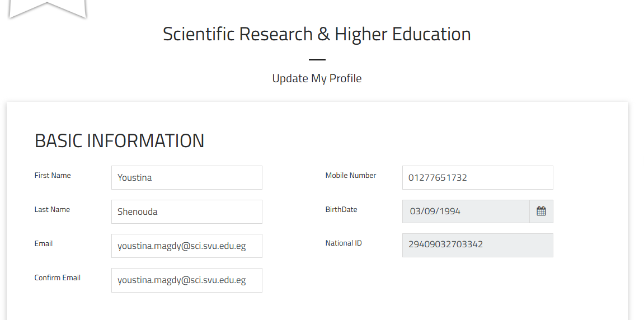Image resolution: width=644 pixels, height=320 pixels.
Task: Click the BASIC INFORMATION section heading
Action: coord(119,141)
